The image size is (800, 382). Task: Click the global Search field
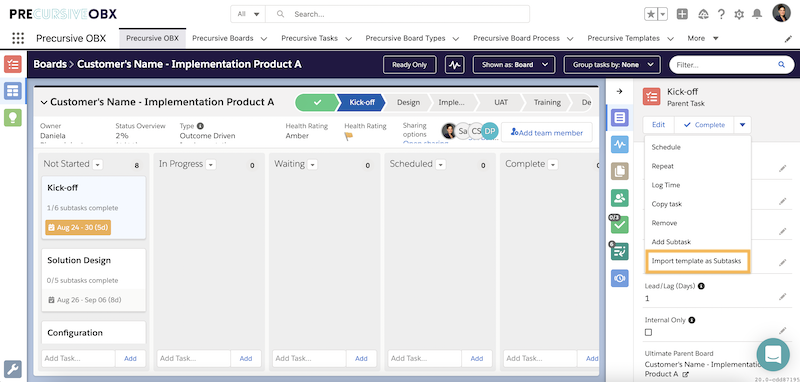pos(397,14)
